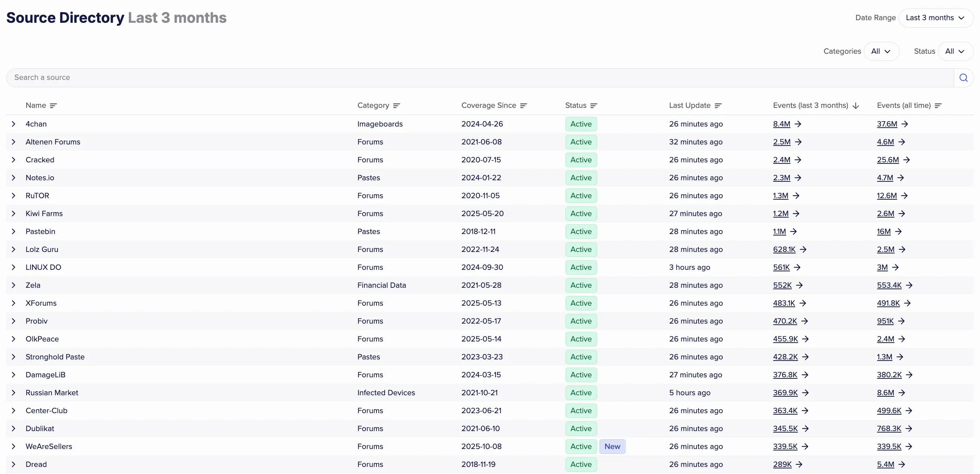Expand the 4chan row
This screenshot has height=474, width=980.
click(14, 124)
